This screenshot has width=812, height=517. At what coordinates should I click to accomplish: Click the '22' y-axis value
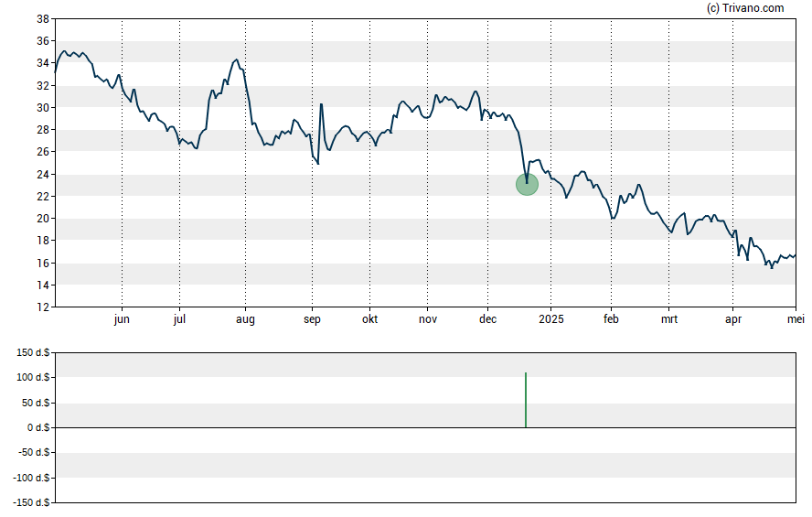[43, 197]
